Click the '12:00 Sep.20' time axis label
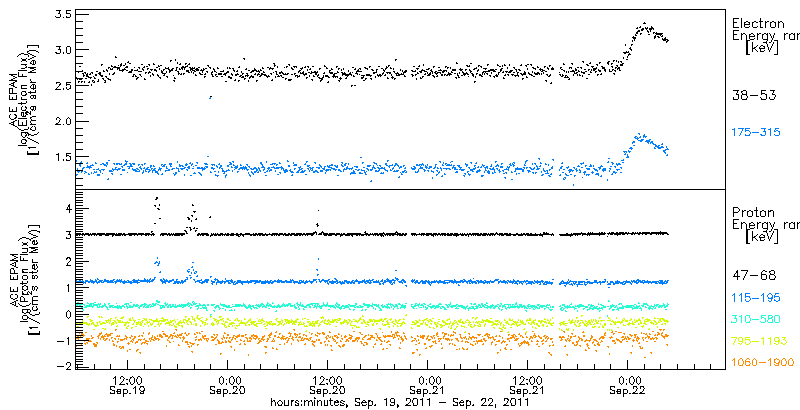This screenshot has height=410, width=800. point(328,386)
